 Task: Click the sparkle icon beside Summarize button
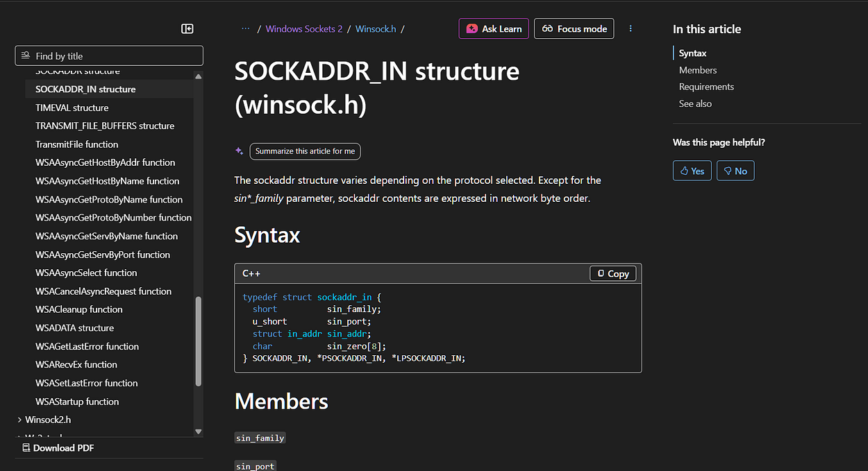click(x=239, y=151)
